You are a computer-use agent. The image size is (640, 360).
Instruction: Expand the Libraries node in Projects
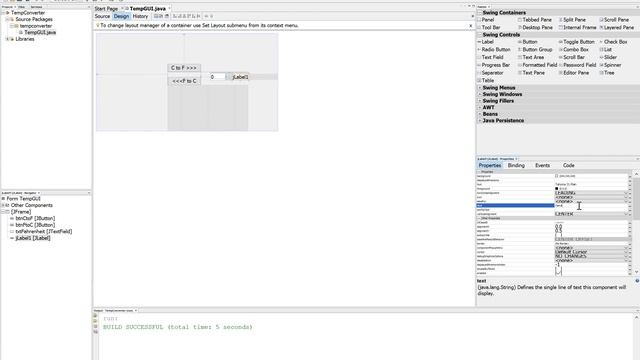pos(7,39)
